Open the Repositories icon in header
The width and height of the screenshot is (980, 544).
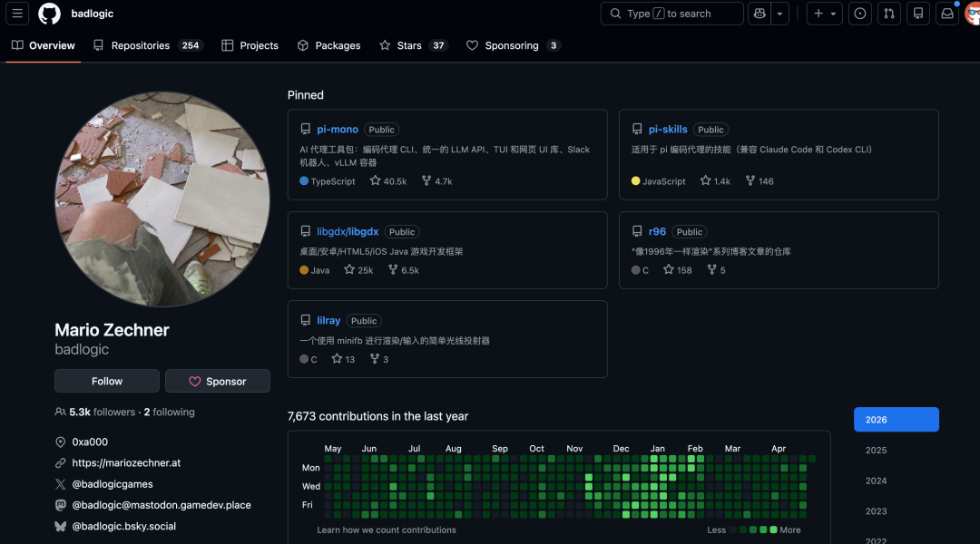[x=918, y=14]
